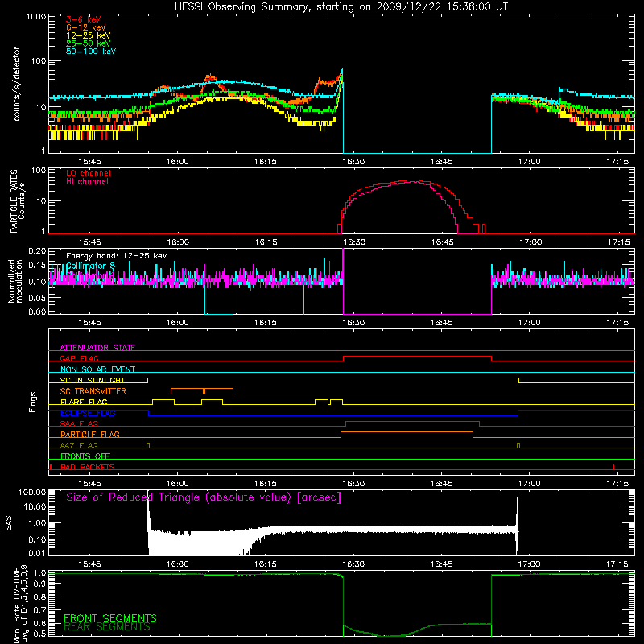Viewport: 644px width, 644px height.
Task: Click the HESSI Observing Summary title text
Action: [341, 7]
